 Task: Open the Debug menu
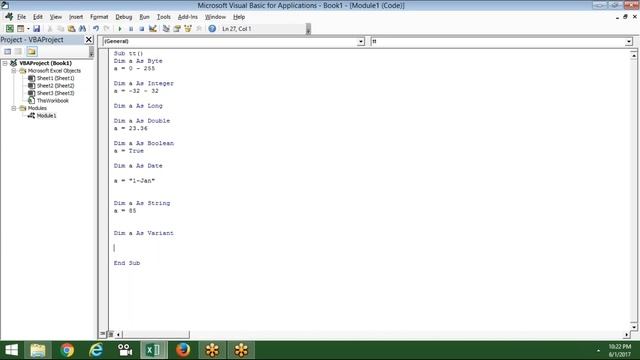pyautogui.click(x=124, y=17)
